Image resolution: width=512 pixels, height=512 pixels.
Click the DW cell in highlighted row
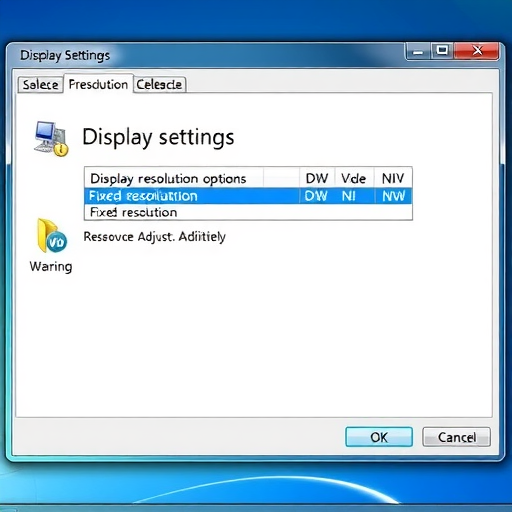(x=316, y=196)
